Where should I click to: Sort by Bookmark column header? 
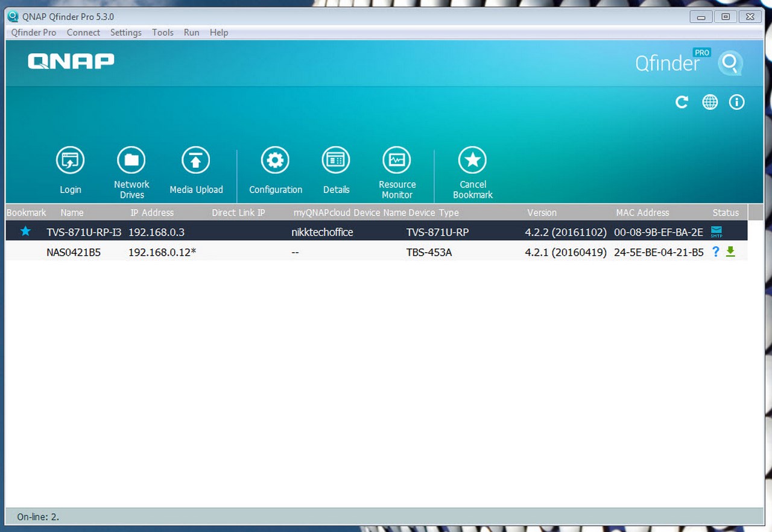[x=27, y=212]
